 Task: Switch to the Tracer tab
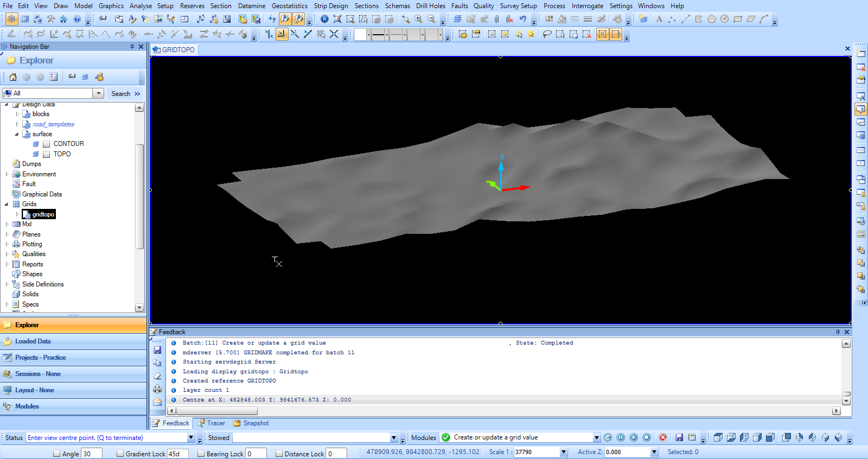pos(215,423)
